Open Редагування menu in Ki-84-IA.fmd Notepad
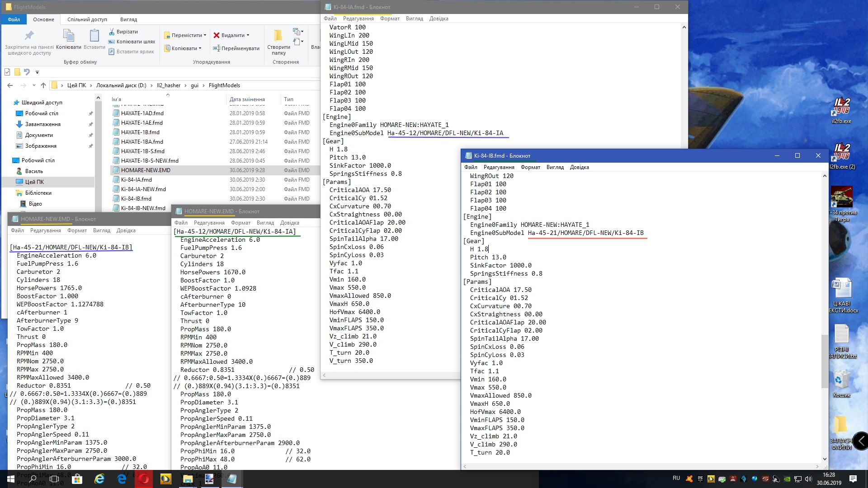 click(358, 19)
